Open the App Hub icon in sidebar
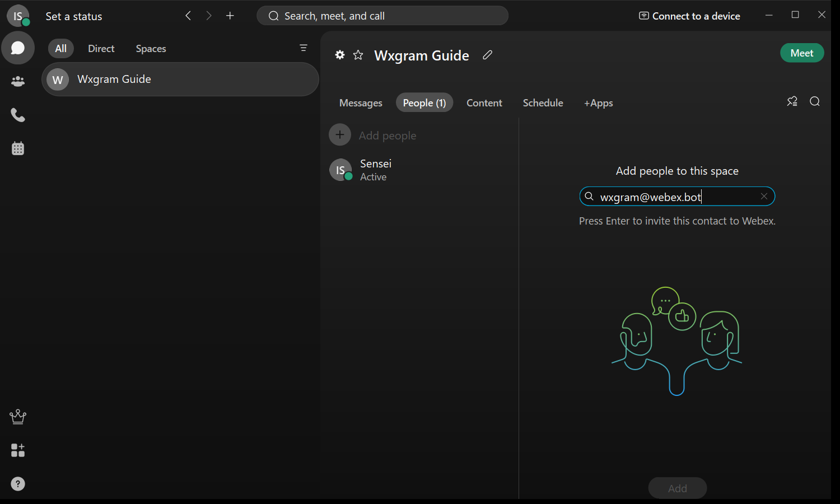The width and height of the screenshot is (840, 504). tap(18, 450)
